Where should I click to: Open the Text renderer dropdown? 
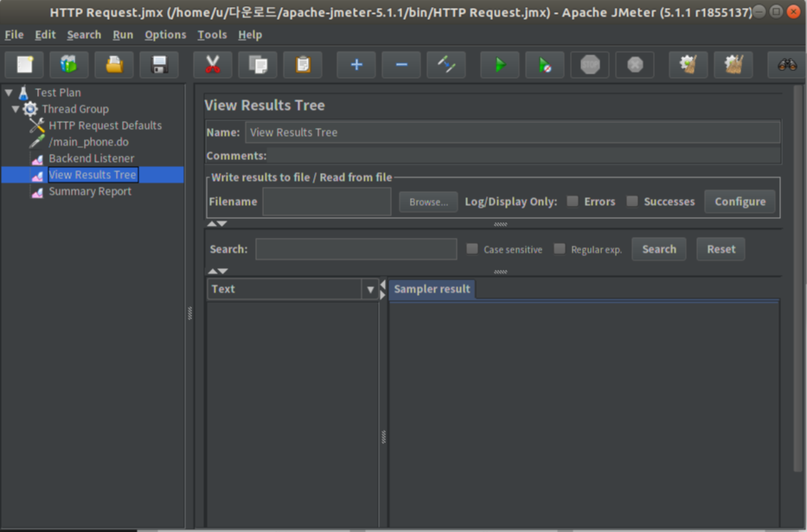(370, 290)
